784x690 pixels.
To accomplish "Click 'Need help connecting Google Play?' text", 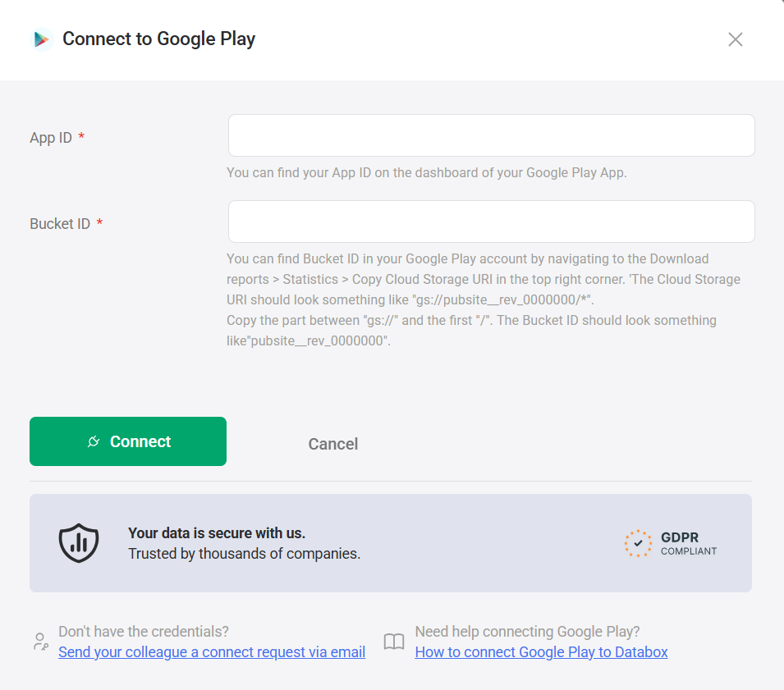I will [528, 632].
